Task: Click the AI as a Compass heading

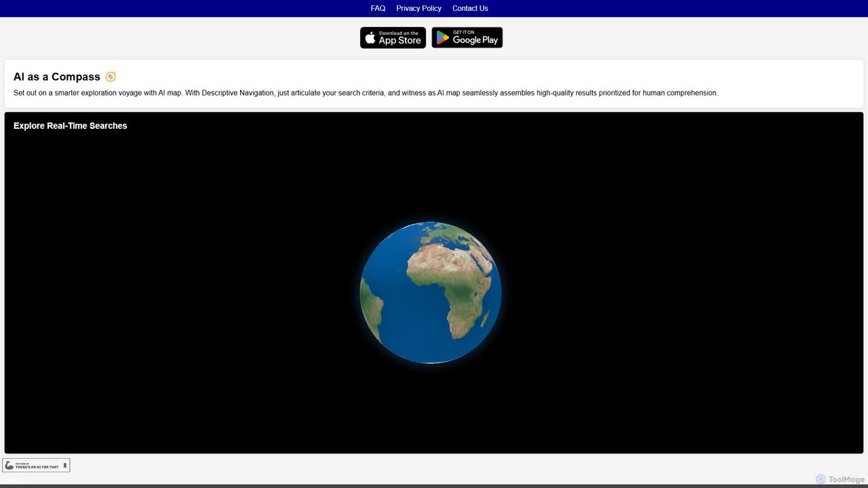Action: point(57,77)
